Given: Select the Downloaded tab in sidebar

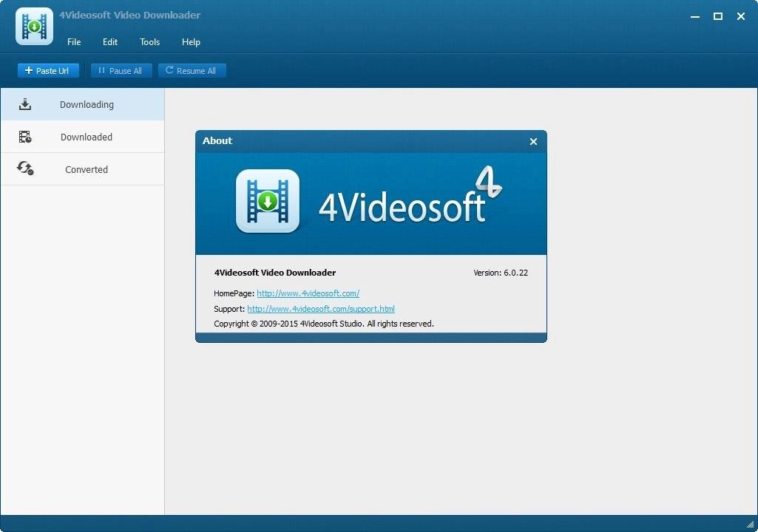Looking at the screenshot, I should pos(82,137).
